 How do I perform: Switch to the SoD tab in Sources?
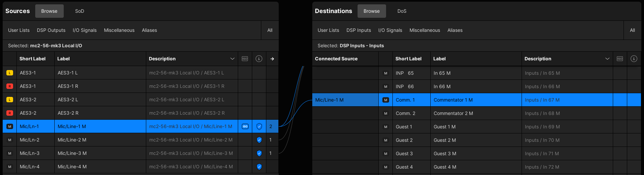[79, 11]
